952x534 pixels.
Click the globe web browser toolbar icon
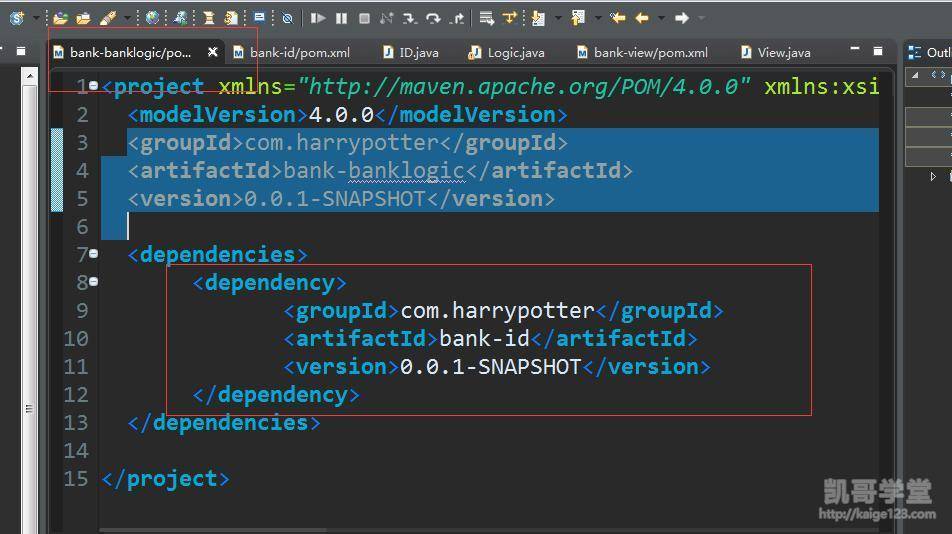(x=152, y=18)
